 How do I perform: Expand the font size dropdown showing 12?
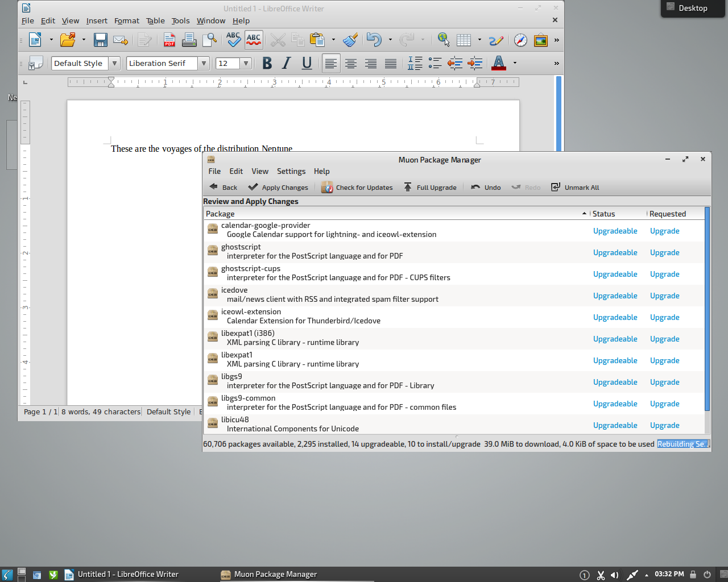(246, 63)
